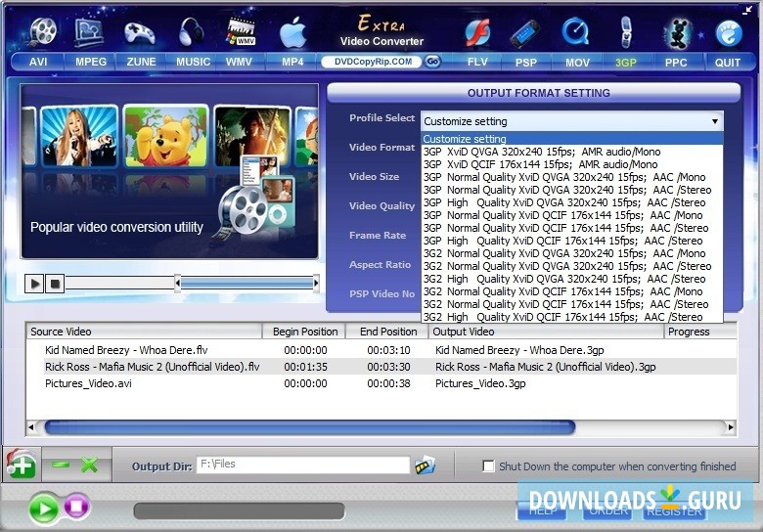
Task: Click the Output Video column header
Action: point(546,332)
